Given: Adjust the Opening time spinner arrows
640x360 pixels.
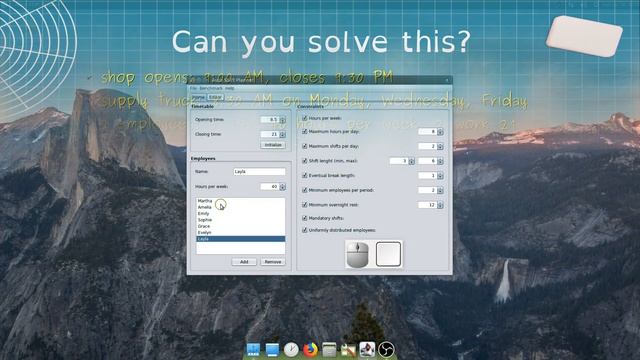Looking at the screenshot, I should point(282,120).
